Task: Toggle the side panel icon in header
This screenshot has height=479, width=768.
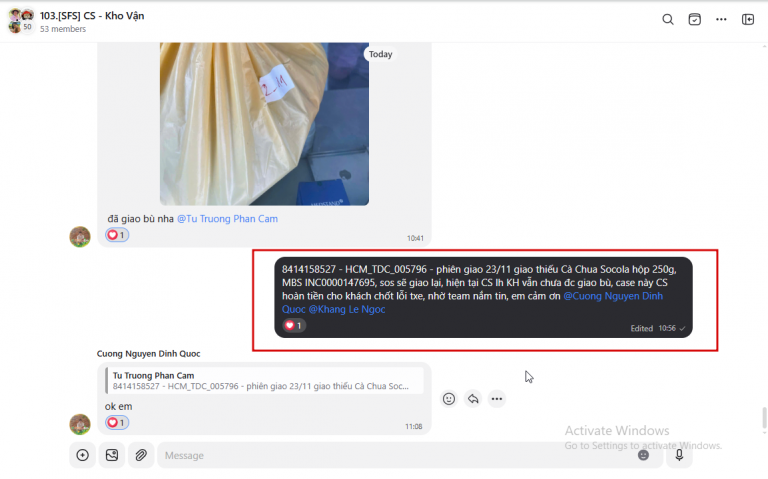Action: click(x=748, y=20)
